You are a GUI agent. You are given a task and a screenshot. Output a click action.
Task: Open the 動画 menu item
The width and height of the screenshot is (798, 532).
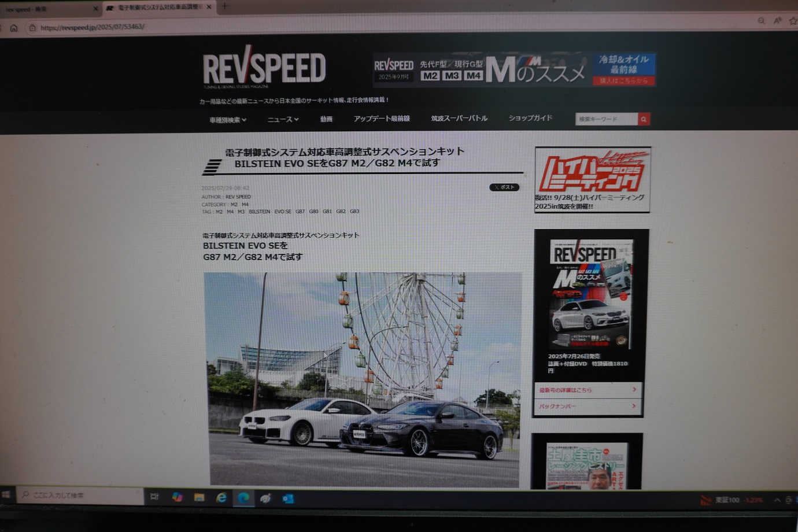[326, 119]
